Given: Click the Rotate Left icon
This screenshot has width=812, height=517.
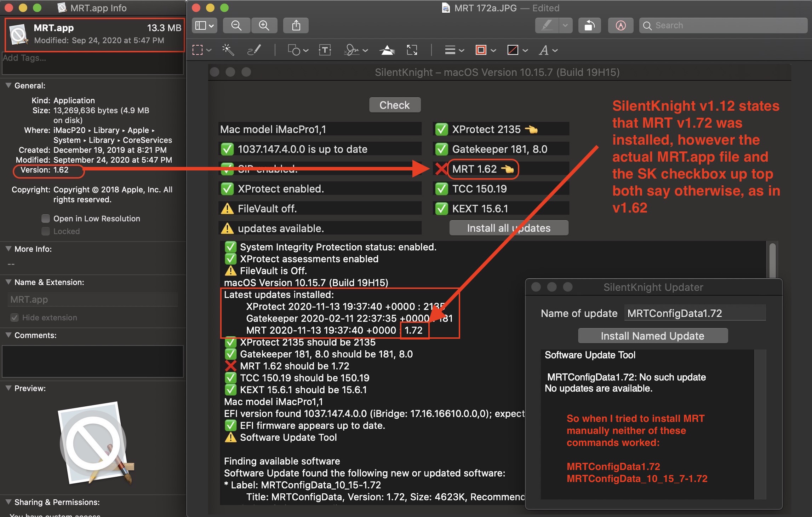Looking at the screenshot, I should coord(589,26).
